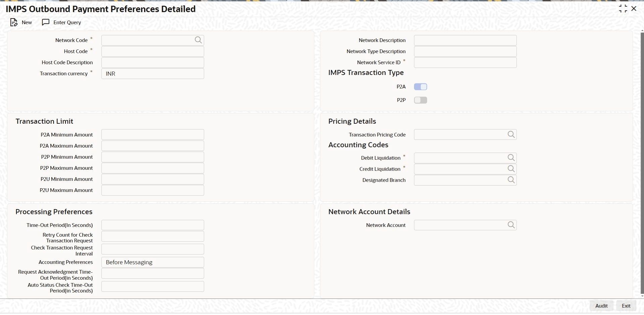Screen dimensions: 644x315
Task: Focus the Host Code input field
Action: 153,51
